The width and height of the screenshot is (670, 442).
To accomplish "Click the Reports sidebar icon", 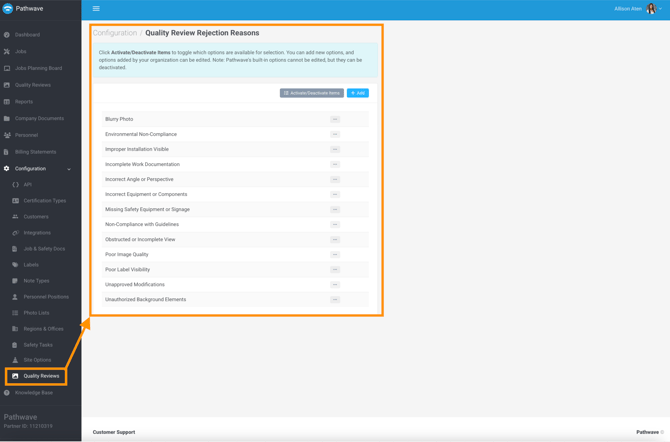I will coord(6,102).
